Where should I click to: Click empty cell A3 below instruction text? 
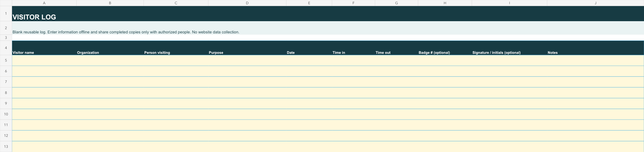coord(44,38)
